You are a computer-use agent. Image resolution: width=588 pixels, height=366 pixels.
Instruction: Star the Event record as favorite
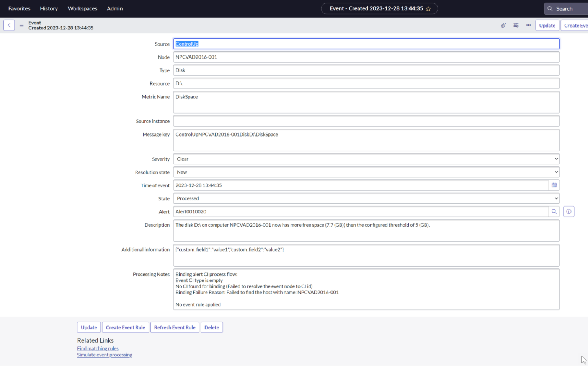coord(429,8)
